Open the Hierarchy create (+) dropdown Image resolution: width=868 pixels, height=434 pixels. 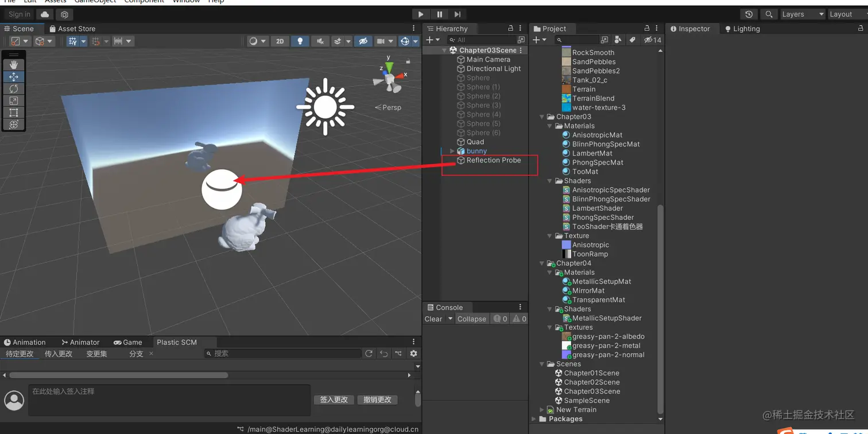(x=433, y=40)
